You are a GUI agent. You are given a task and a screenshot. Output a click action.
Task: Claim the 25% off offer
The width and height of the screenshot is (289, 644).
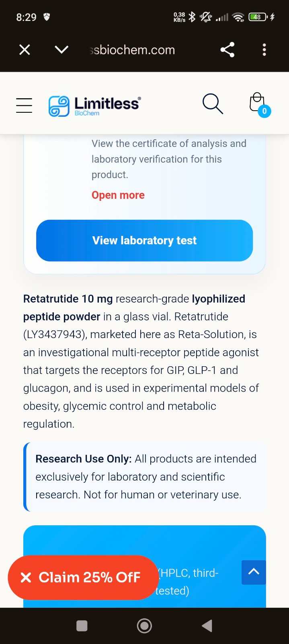coord(89,578)
